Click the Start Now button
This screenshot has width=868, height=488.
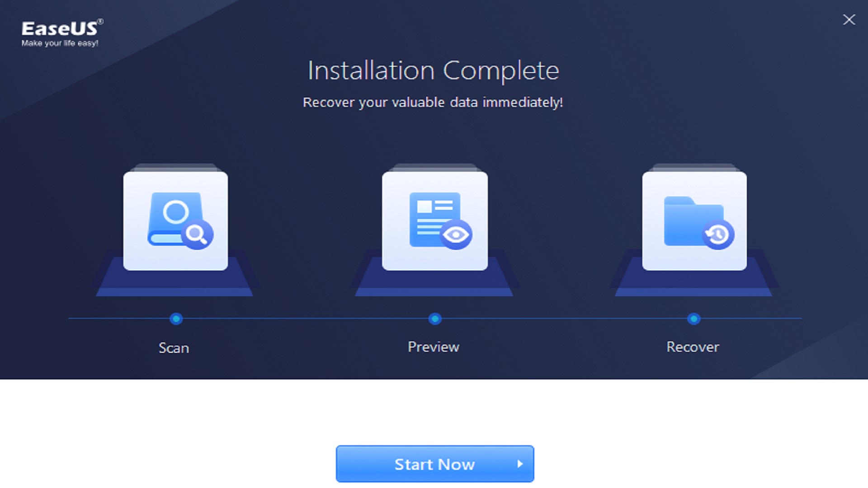[435, 464]
